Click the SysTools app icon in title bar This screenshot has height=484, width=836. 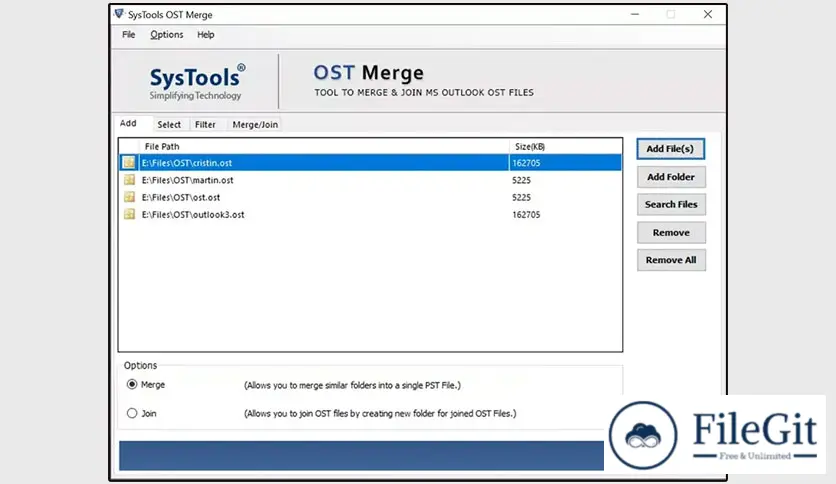119,14
